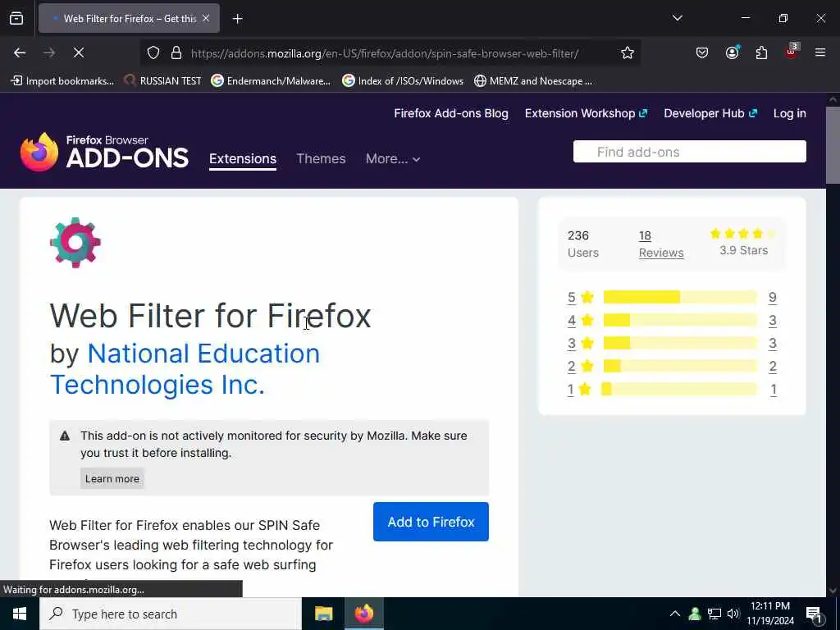Click the Add to Firefox button

pyautogui.click(x=431, y=522)
